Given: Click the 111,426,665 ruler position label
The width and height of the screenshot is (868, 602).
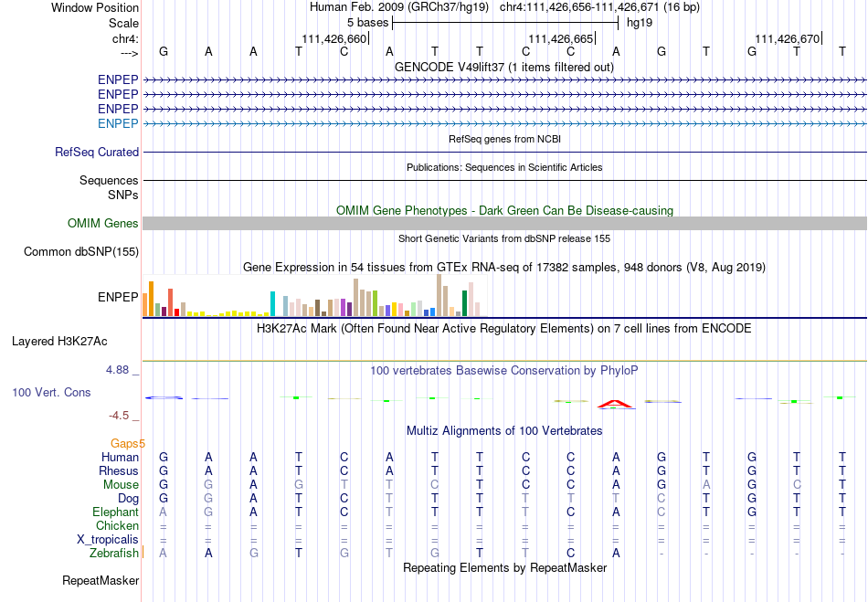Looking at the screenshot, I should click(x=561, y=38).
